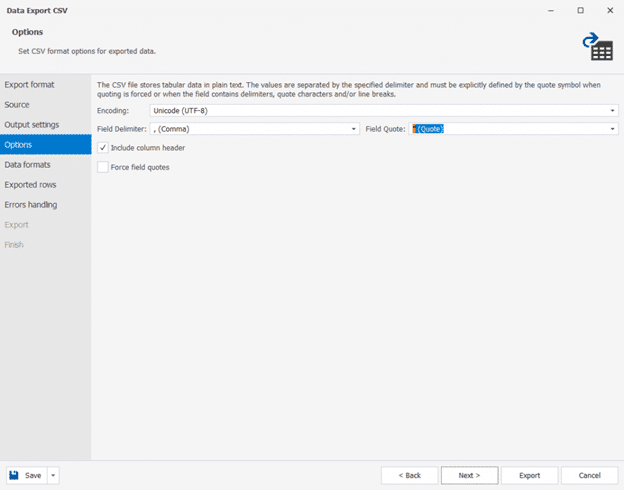The width and height of the screenshot is (624, 490).
Task: Open Output settings page
Action: tap(32, 125)
